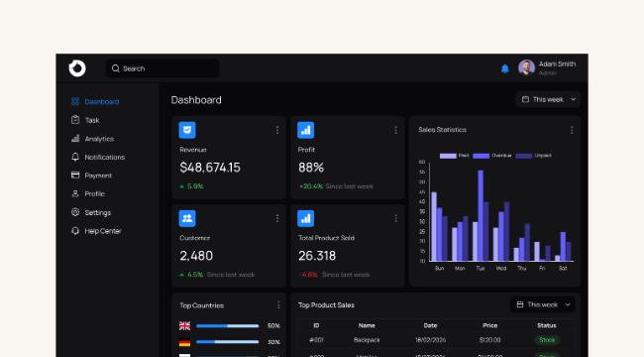
Task: Click the Search input field
Action: click(162, 68)
